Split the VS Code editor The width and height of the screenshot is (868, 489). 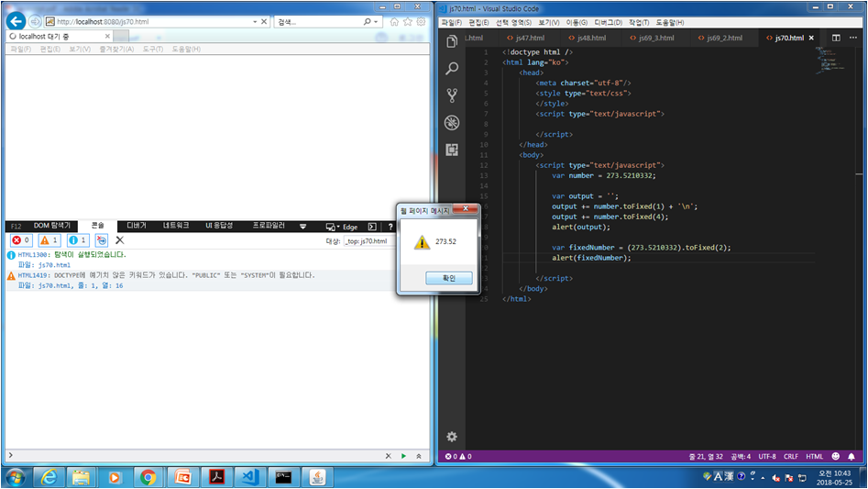(836, 38)
